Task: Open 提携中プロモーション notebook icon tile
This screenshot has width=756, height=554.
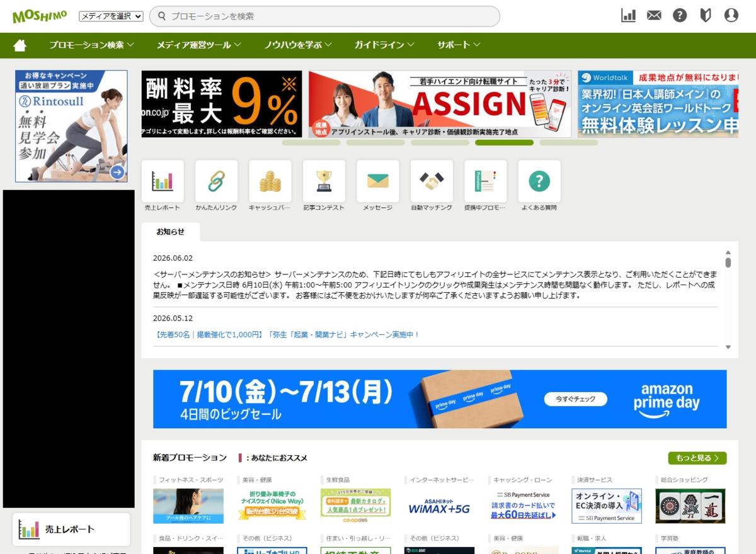Action: point(485,181)
